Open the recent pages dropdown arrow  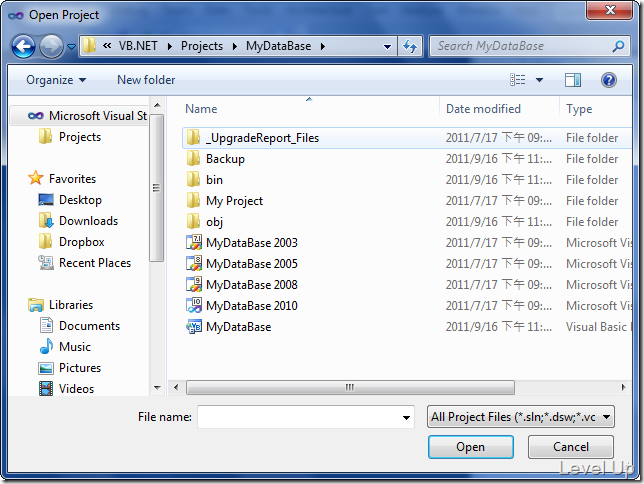click(x=71, y=47)
